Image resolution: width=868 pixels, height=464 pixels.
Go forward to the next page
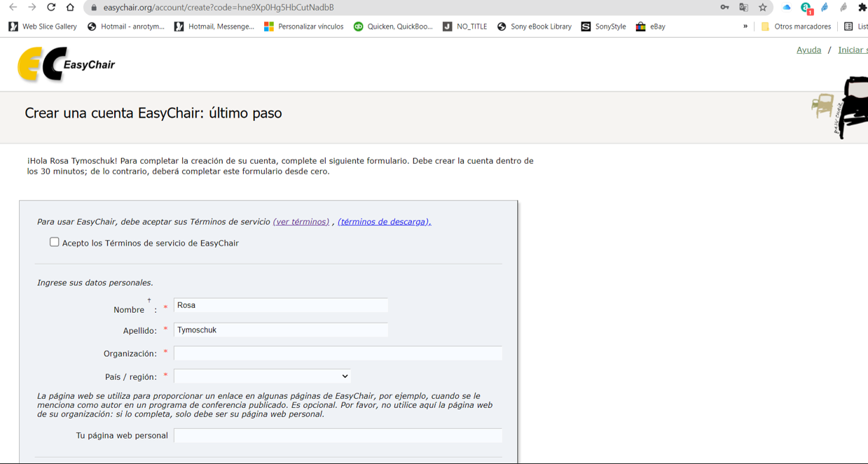tap(32, 7)
